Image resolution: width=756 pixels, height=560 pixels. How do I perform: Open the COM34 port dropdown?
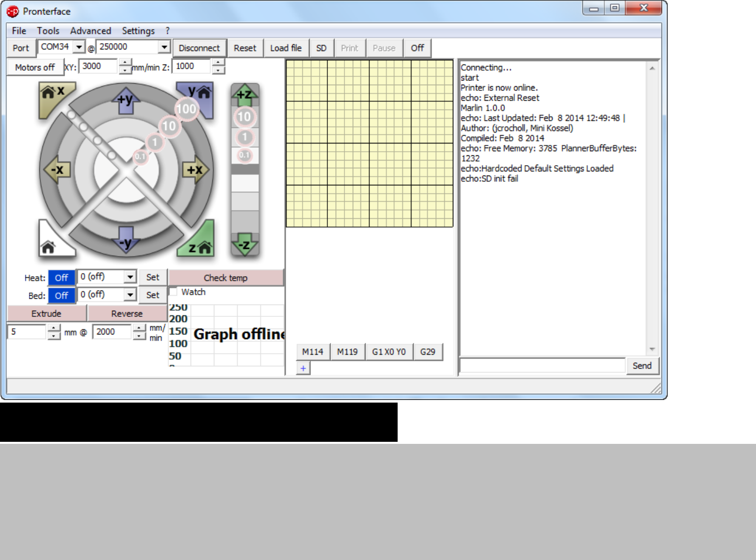click(x=79, y=47)
